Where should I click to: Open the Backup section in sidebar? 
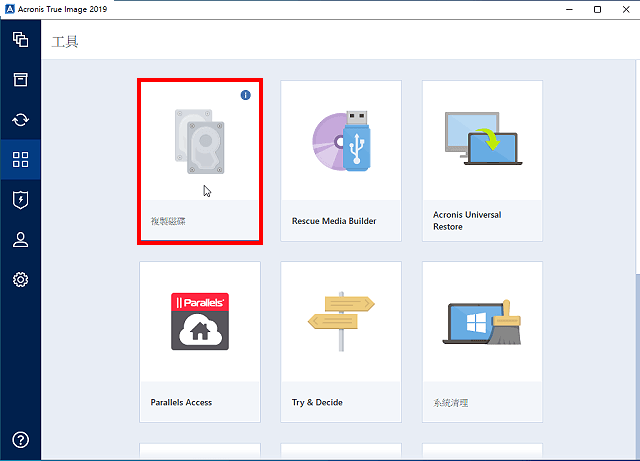pos(20,41)
